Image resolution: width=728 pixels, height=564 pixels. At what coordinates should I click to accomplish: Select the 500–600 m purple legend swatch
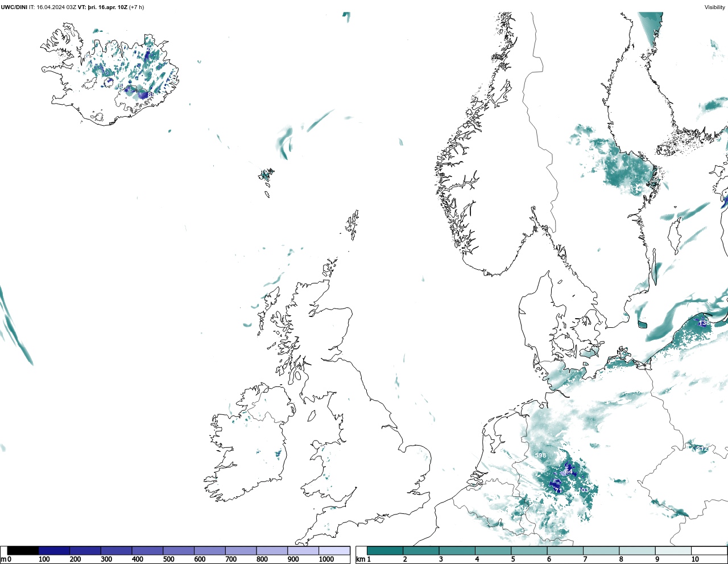click(x=179, y=551)
